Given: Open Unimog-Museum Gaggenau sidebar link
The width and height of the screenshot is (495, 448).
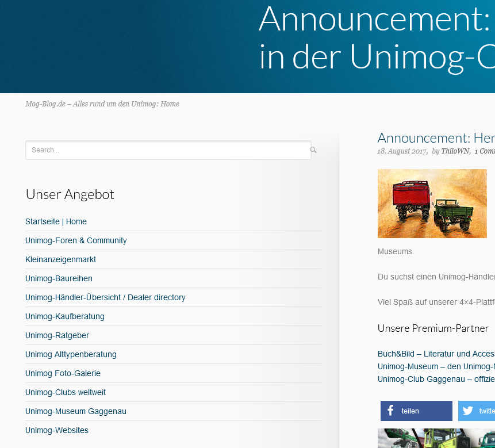Looking at the screenshot, I should [76, 411].
